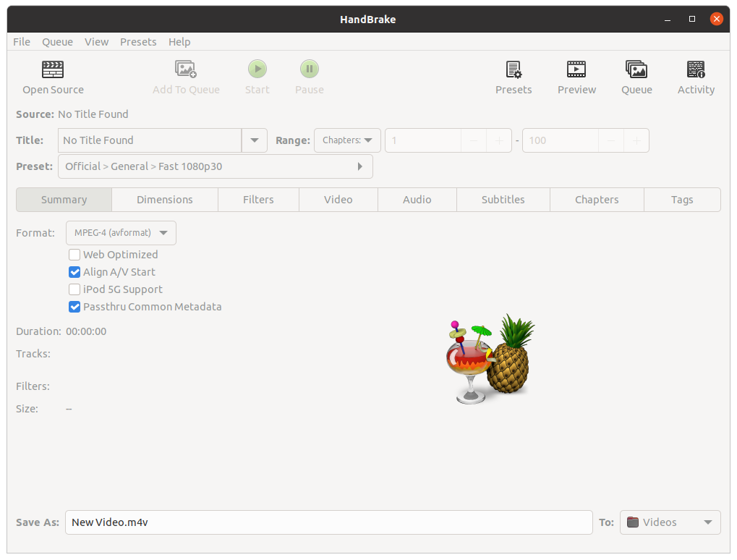Enable the Web Optimized checkbox
Image resolution: width=737 pixels, height=560 pixels.
pos(74,255)
